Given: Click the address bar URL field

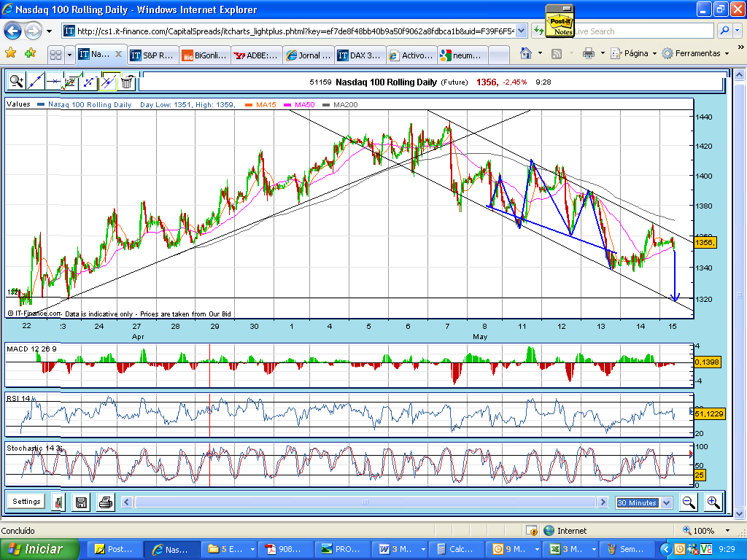Looking at the screenshot, I should tap(295, 31).
